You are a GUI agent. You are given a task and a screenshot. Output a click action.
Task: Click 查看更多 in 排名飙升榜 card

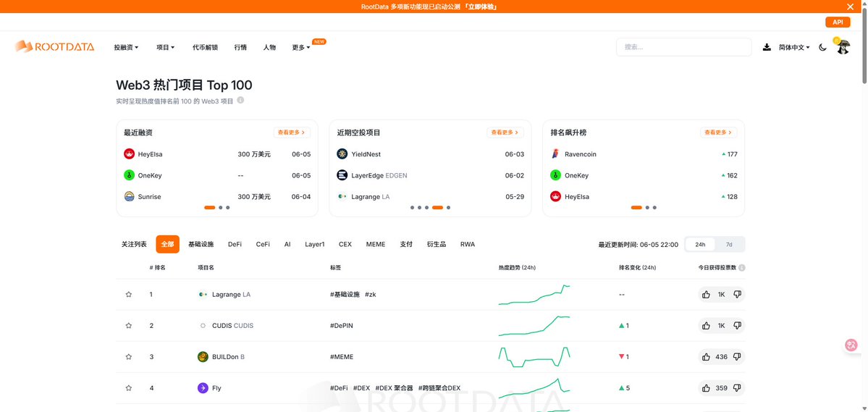718,133
